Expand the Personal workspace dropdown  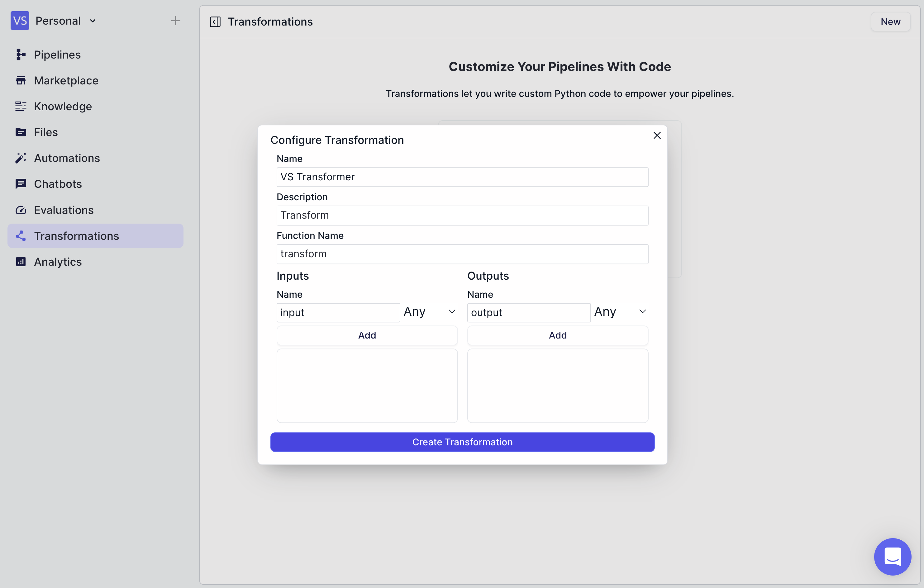click(x=93, y=21)
